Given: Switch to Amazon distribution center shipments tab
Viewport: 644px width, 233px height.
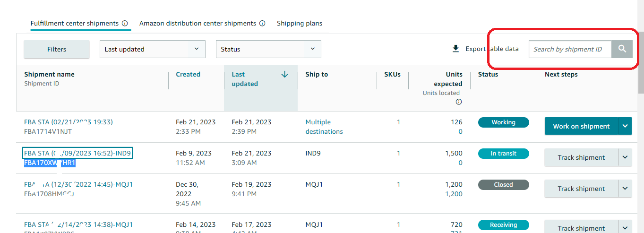Looking at the screenshot, I should [197, 23].
